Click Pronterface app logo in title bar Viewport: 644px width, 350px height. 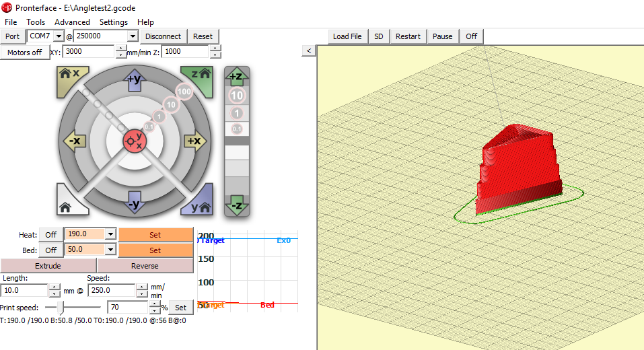[7, 8]
